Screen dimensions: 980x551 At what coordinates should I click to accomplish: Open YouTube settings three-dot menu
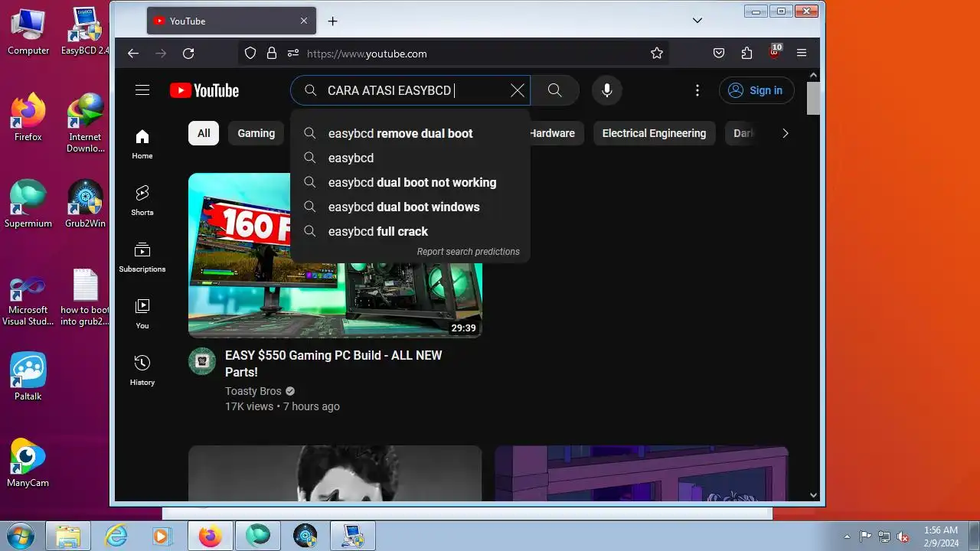coord(697,90)
